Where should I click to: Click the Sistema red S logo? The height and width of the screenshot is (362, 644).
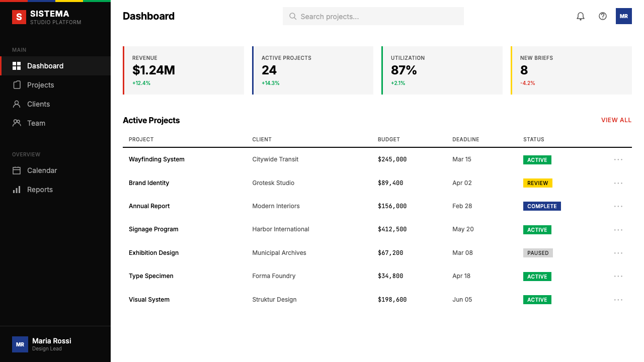19,17
